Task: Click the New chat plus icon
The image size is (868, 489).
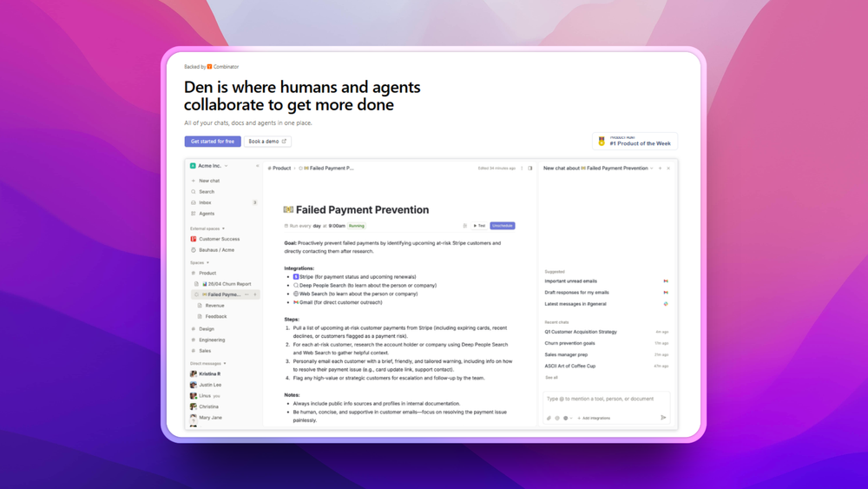Action: pyautogui.click(x=194, y=181)
